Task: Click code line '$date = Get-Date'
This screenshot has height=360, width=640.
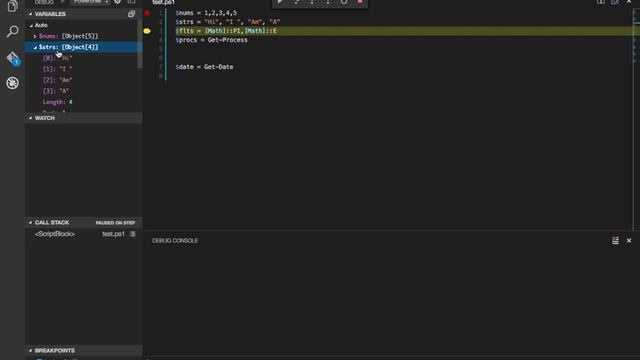Action: tap(204, 67)
